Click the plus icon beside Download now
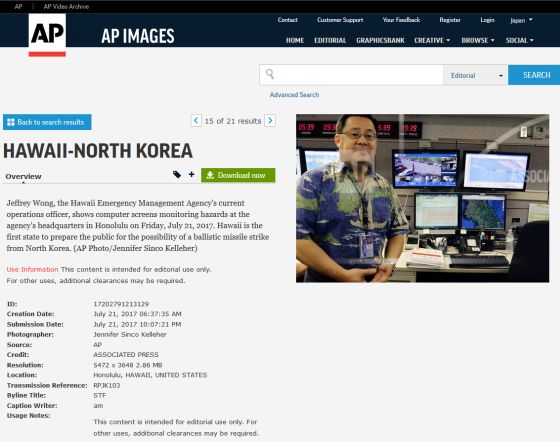The image size is (560, 442). point(192,174)
